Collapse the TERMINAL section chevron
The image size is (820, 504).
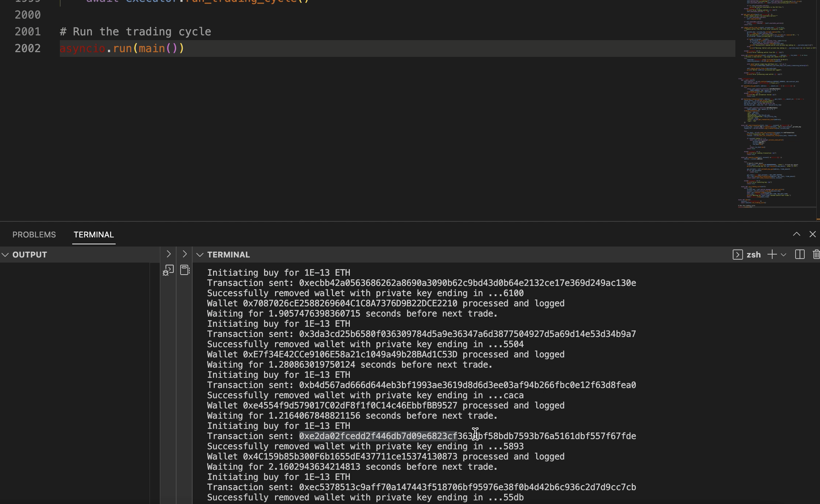(x=200, y=255)
